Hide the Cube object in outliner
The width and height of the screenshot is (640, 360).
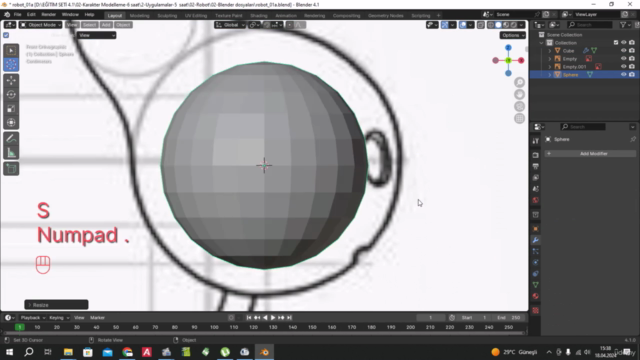pos(623,51)
